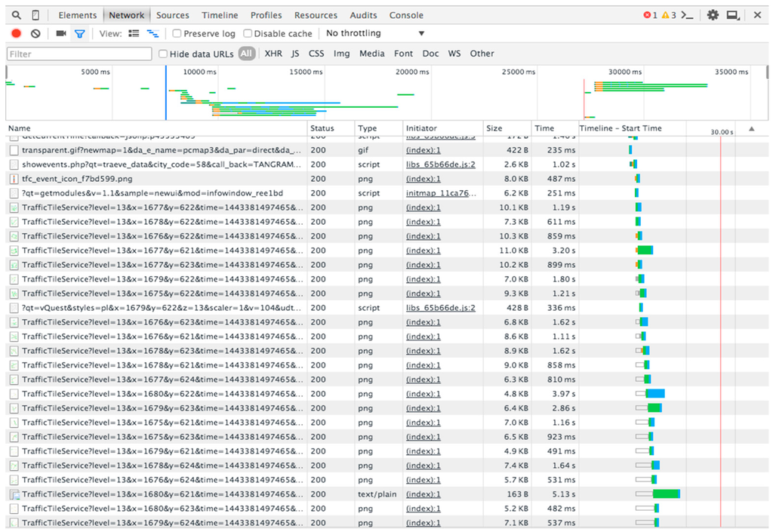773x532 pixels.
Task: Enable the Preserve log checkbox
Action: pyautogui.click(x=177, y=34)
